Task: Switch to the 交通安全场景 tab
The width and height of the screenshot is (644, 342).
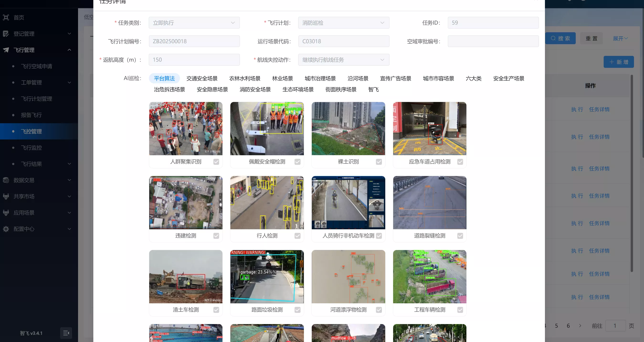Action: [x=202, y=78]
